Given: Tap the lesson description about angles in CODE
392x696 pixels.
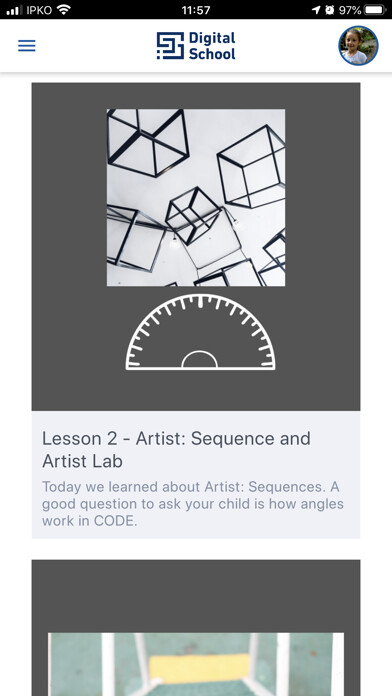Looking at the screenshot, I should point(193,504).
